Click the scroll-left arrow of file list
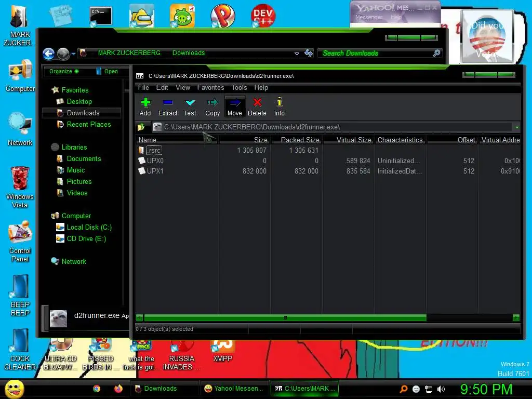The width and height of the screenshot is (532, 399). click(139, 318)
